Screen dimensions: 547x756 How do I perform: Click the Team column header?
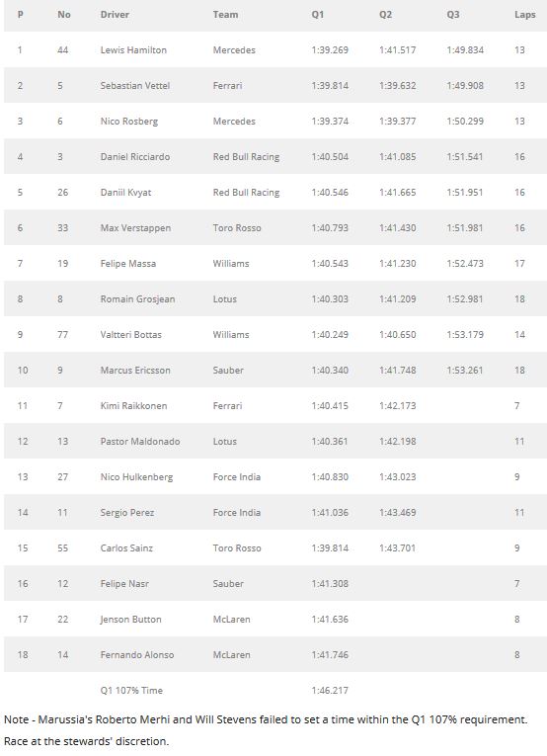[x=225, y=15]
